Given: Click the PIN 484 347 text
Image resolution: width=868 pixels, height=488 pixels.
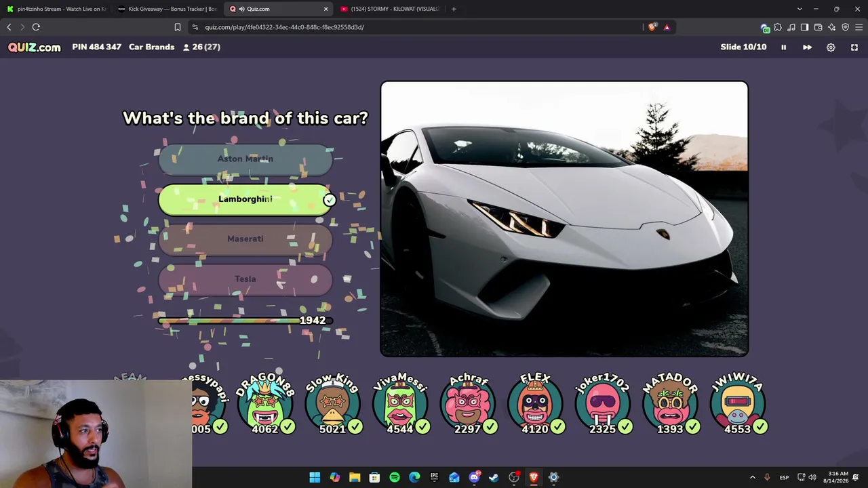Looking at the screenshot, I should pos(97,47).
